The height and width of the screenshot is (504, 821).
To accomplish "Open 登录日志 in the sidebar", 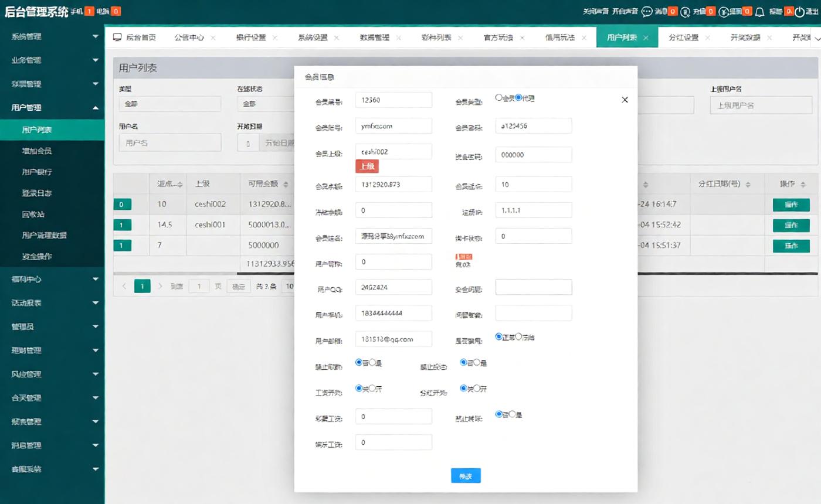I will pyautogui.click(x=37, y=193).
